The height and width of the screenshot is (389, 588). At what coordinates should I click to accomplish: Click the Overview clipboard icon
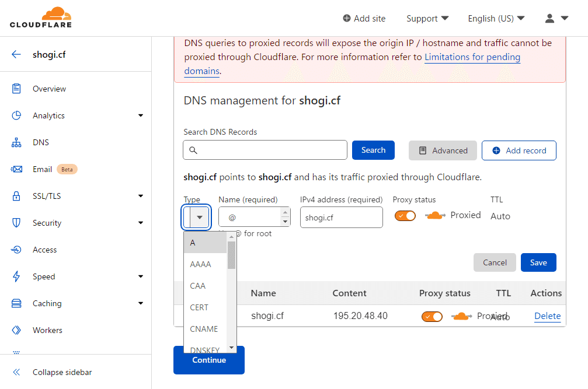coord(16,89)
